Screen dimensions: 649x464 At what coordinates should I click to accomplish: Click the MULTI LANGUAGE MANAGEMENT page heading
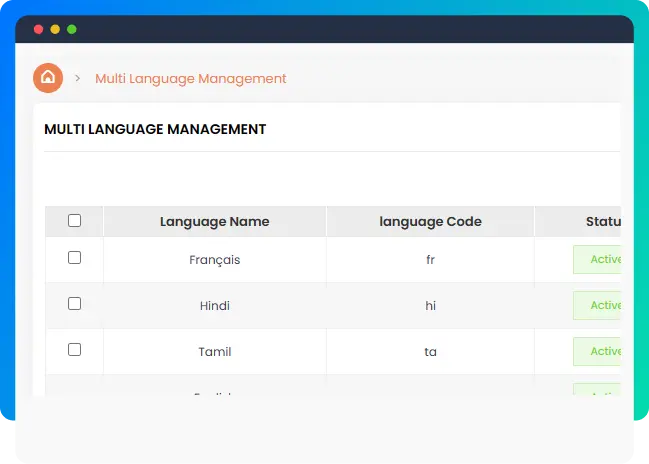click(x=155, y=129)
